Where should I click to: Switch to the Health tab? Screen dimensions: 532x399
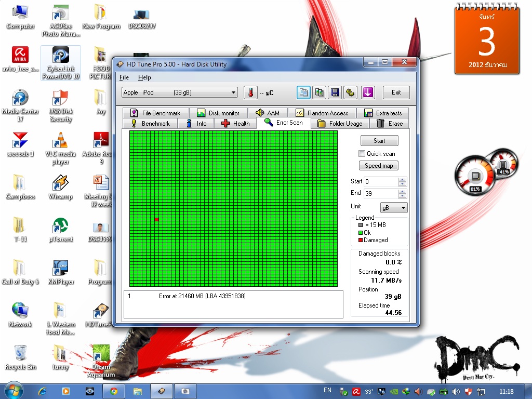(236, 124)
